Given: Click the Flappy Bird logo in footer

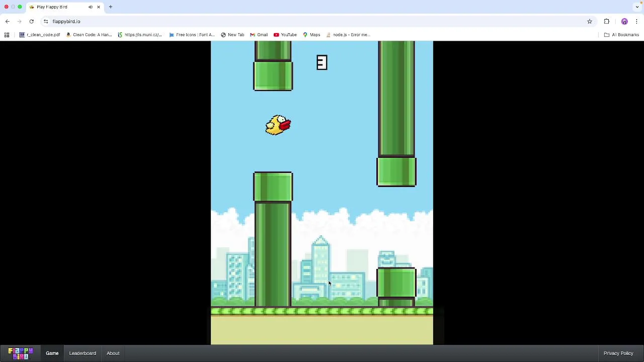Looking at the screenshot, I should tap(21, 353).
